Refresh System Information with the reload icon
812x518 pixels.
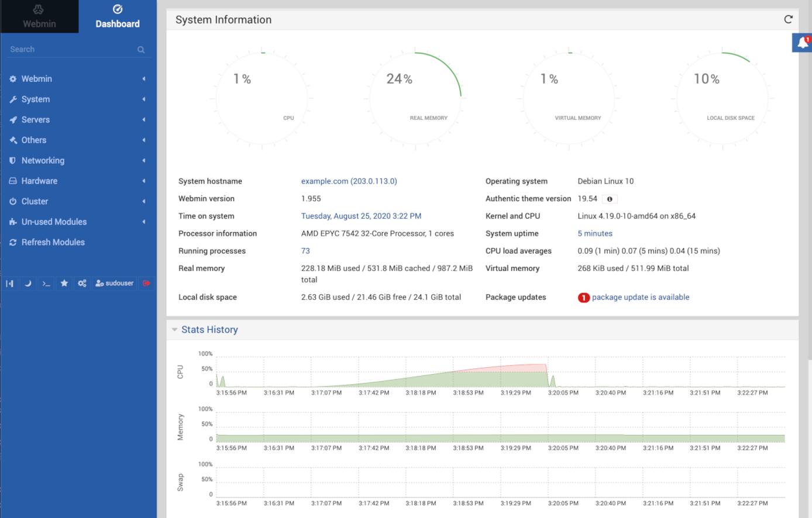click(x=789, y=19)
